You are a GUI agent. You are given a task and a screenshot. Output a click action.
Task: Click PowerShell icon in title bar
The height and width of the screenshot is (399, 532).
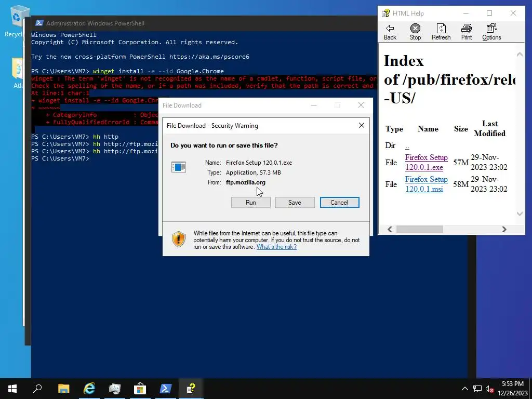(39, 23)
